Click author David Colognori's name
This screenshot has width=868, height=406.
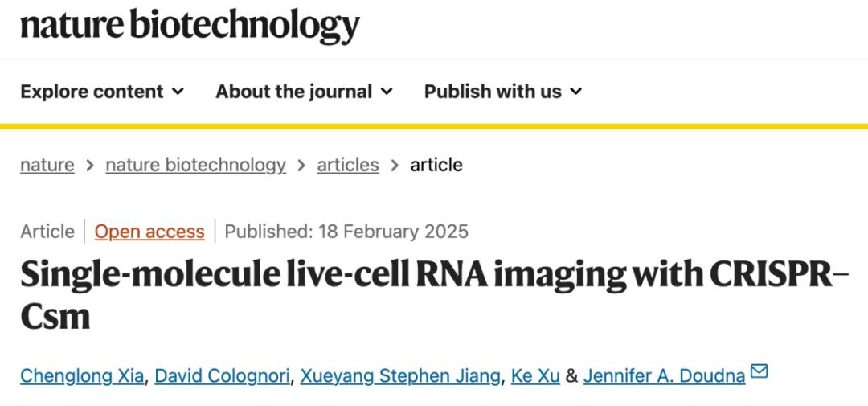click(x=222, y=375)
